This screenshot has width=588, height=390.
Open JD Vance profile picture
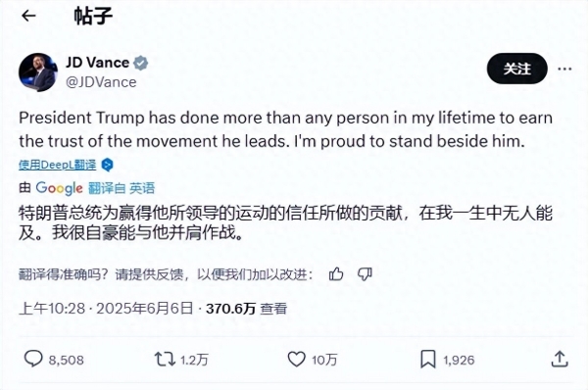click(x=38, y=73)
